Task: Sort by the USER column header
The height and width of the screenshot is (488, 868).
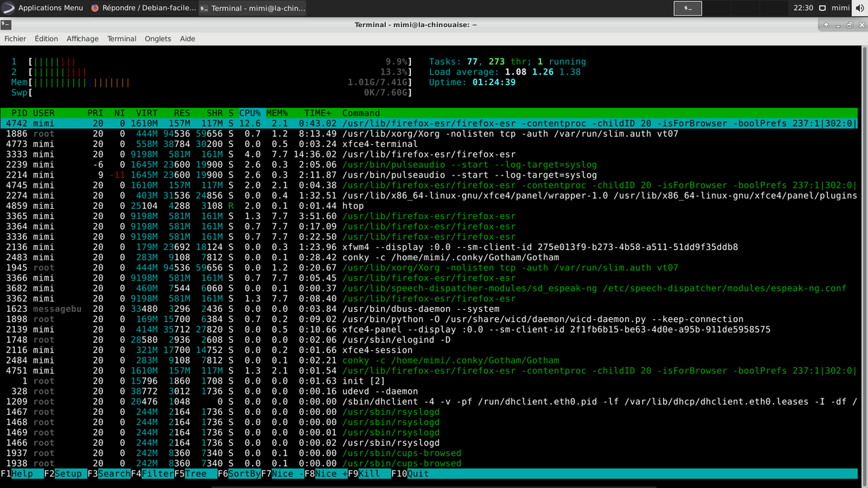Action: [43, 113]
